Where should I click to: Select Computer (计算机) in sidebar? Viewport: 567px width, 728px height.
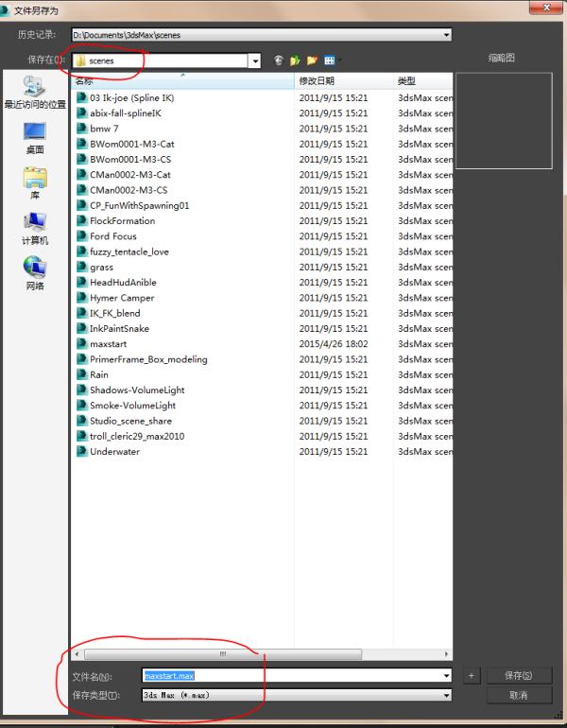point(35,228)
